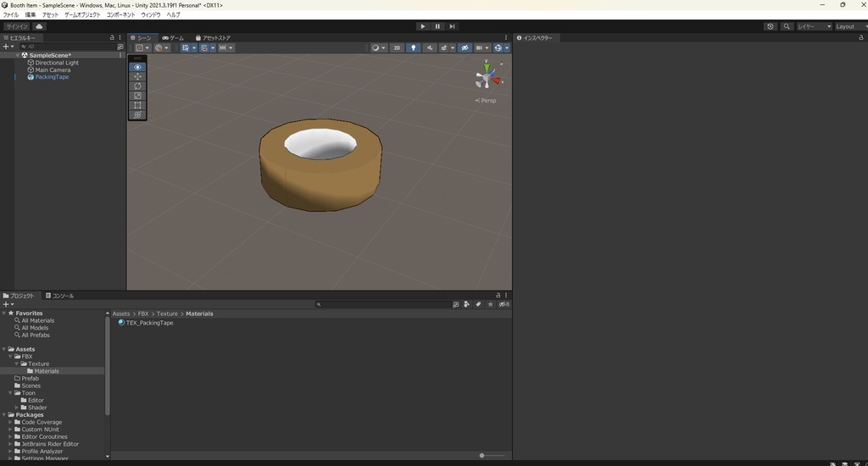Screen dimensions: 868x466
Task: Collapse the SampleScene tree in Hierarchy
Action: click(18, 55)
